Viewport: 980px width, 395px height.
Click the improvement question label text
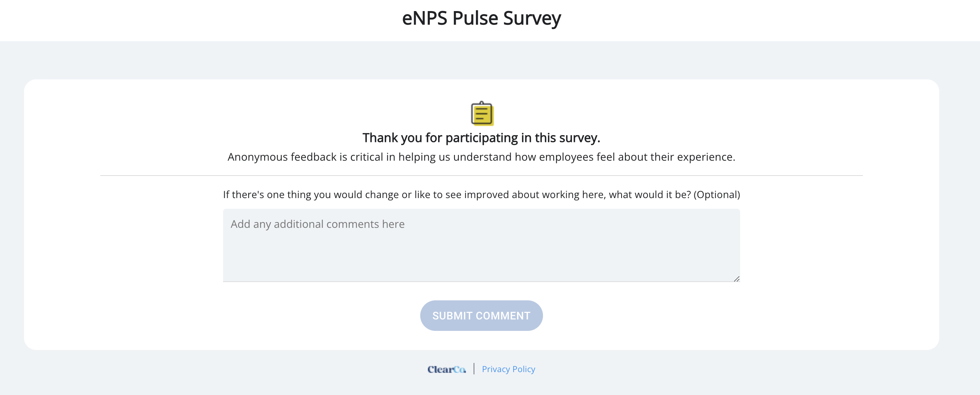pyautogui.click(x=481, y=195)
